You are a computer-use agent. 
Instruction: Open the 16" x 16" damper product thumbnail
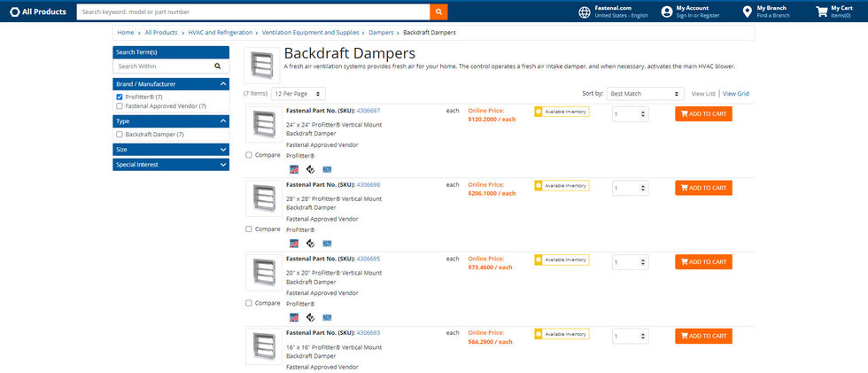point(264,347)
